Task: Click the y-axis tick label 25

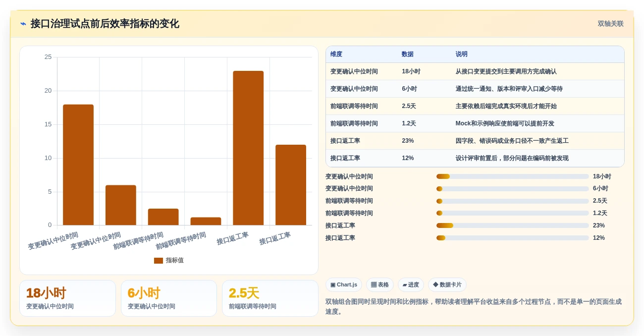Action: tap(48, 57)
